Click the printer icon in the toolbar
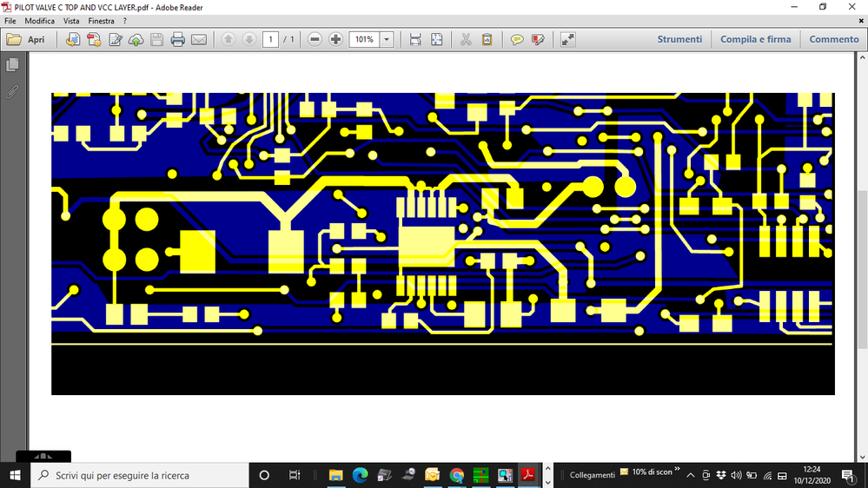The width and height of the screenshot is (868, 488). click(x=178, y=39)
